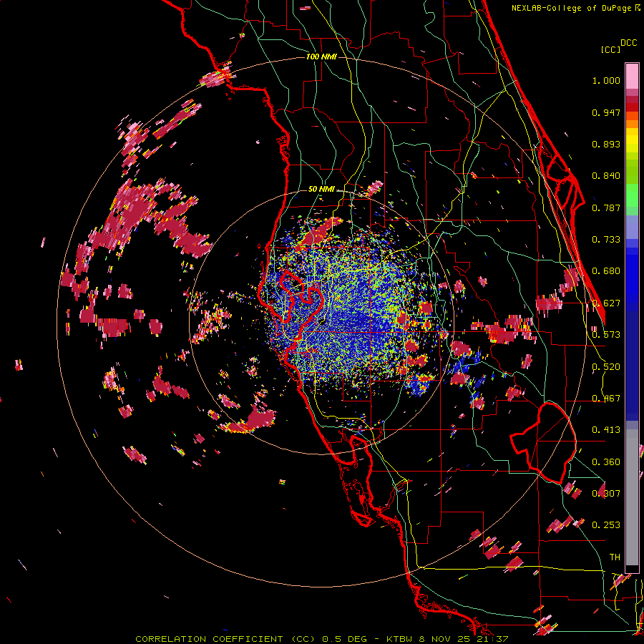
Task: Click the 0.413 scale label
Action: point(606,430)
